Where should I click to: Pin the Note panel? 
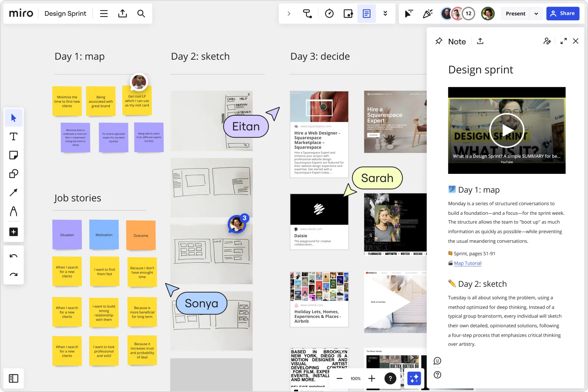pos(438,41)
